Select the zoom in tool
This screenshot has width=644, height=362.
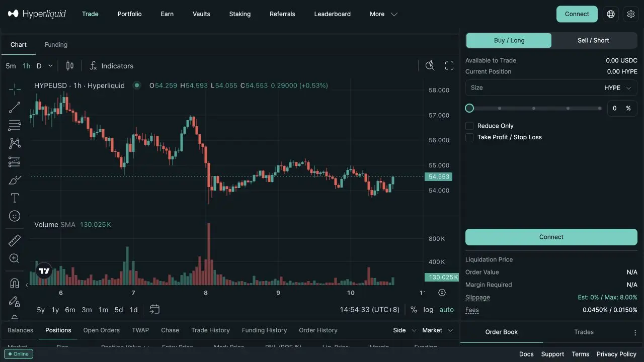click(15, 259)
